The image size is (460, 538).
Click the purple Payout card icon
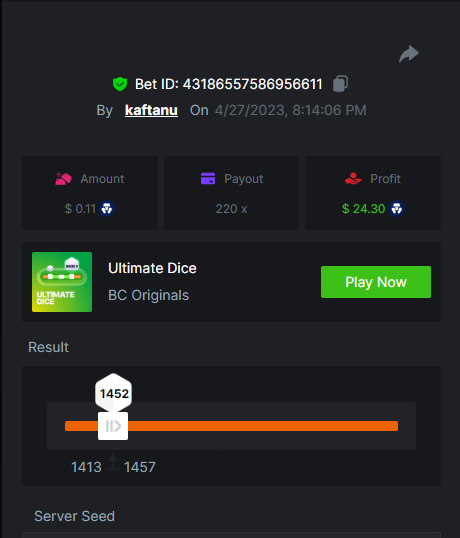coord(208,179)
